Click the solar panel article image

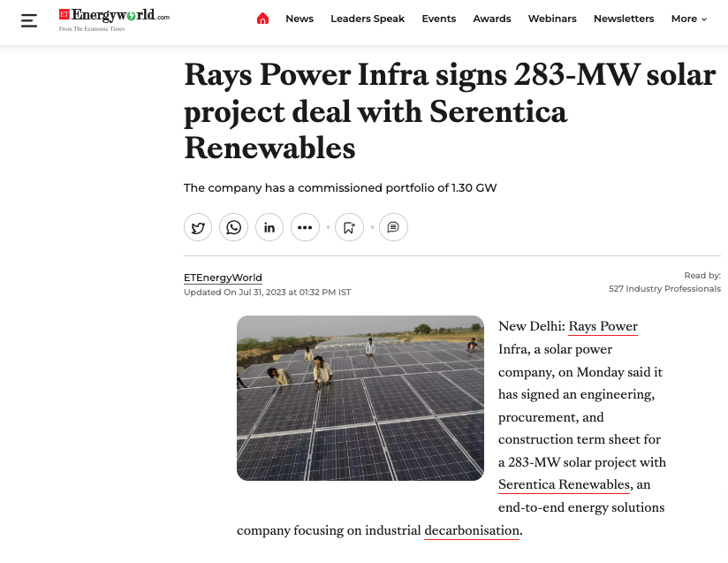pyautogui.click(x=360, y=398)
